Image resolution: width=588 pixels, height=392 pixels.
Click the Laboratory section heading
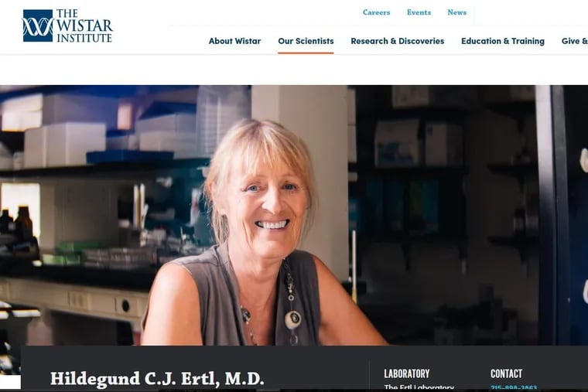point(407,373)
